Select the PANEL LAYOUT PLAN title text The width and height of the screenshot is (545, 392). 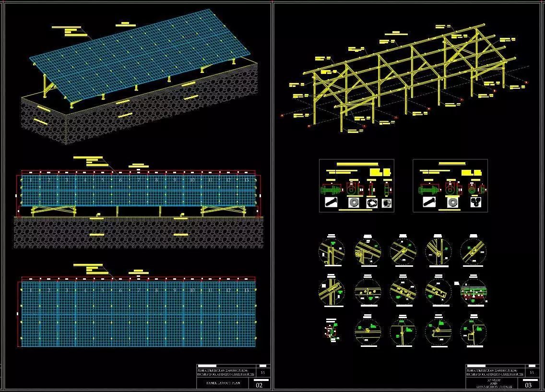click(x=223, y=383)
